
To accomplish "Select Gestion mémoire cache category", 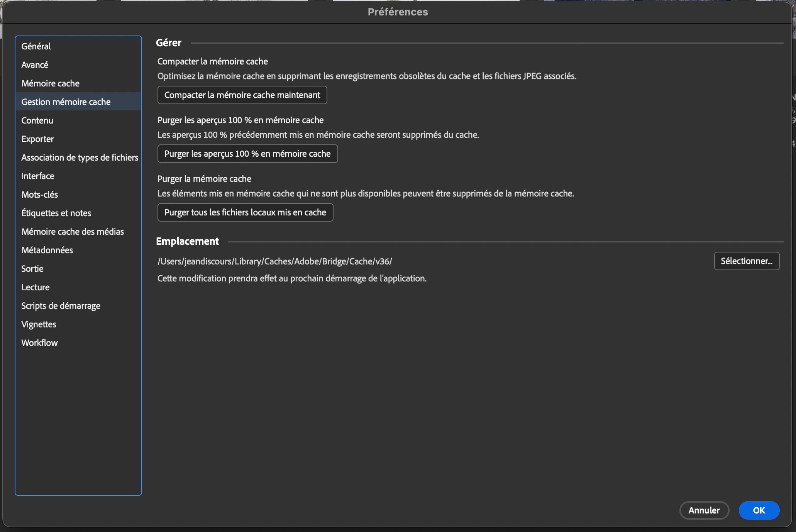I will click(x=66, y=102).
